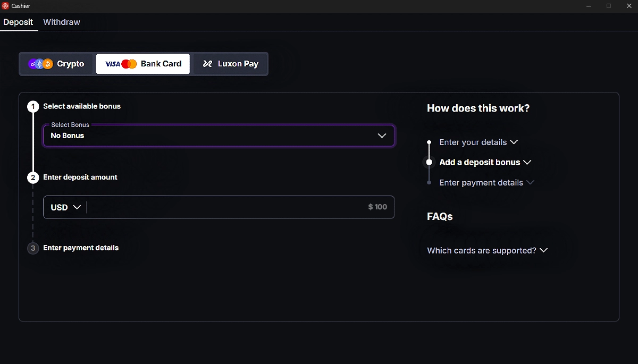Click the Luxon Pay logo icon
The width and height of the screenshot is (638, 364).
pyautogui.click(x=207, y=64)
